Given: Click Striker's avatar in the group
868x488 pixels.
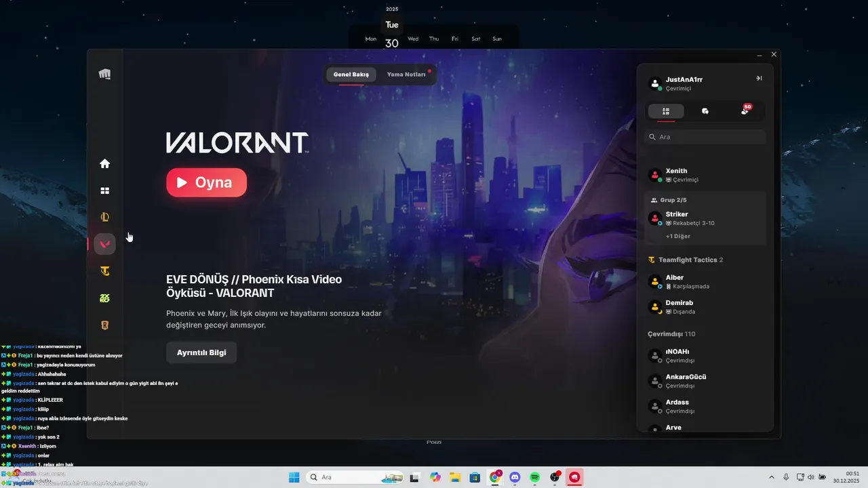Looking at the screenshot, I should click(655, 218).
